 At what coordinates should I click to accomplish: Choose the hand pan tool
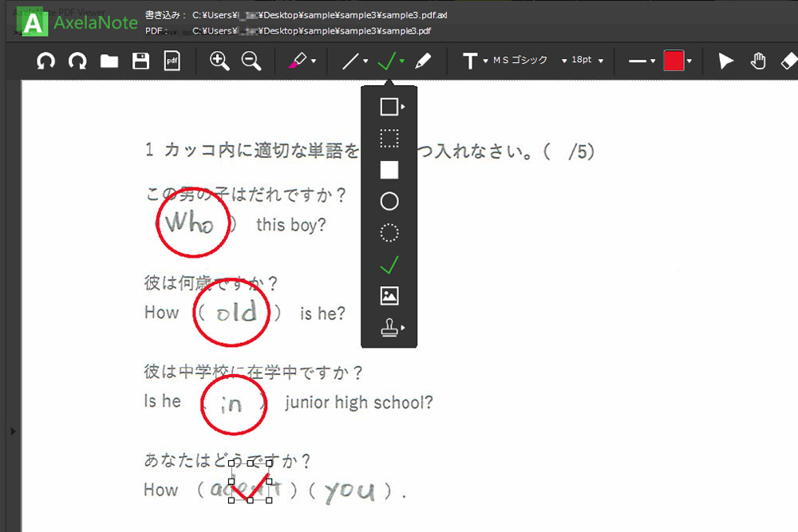758,61
